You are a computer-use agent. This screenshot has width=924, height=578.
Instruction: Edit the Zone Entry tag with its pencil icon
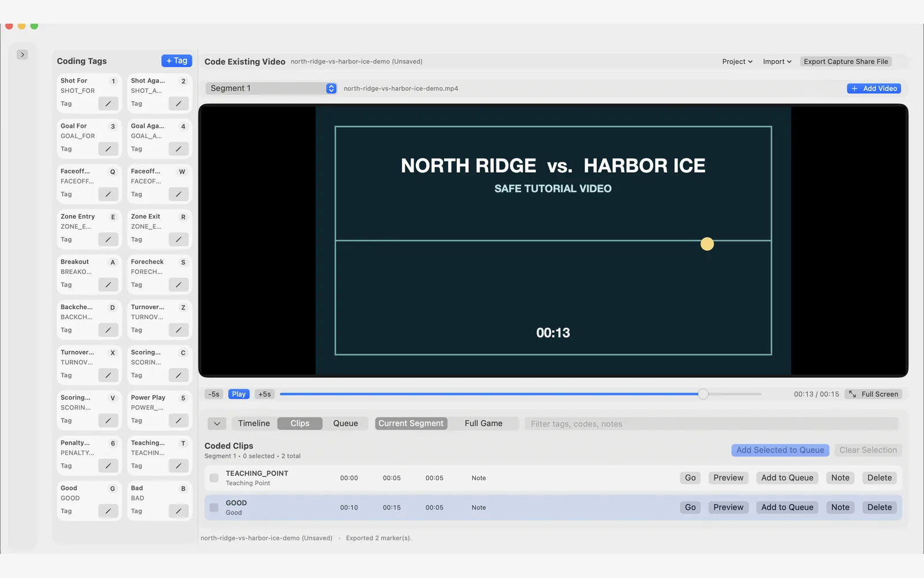[x=108, y=239]
